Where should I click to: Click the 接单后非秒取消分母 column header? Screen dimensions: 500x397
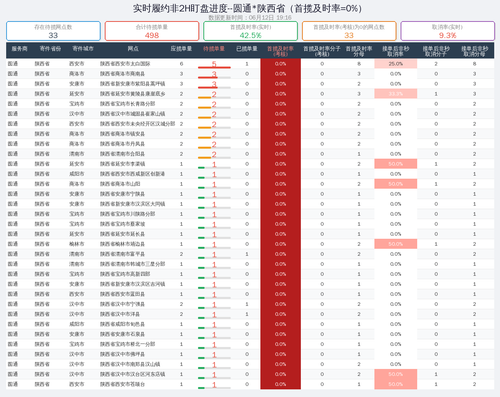(475, 51)
